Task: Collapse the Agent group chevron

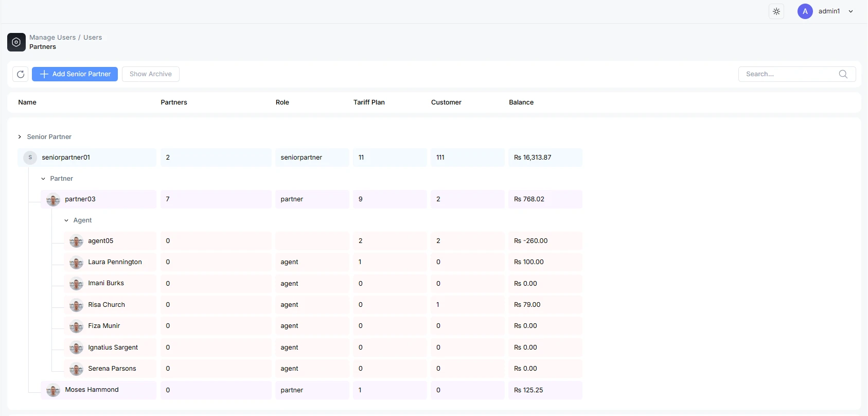Action: coord(66,220)
